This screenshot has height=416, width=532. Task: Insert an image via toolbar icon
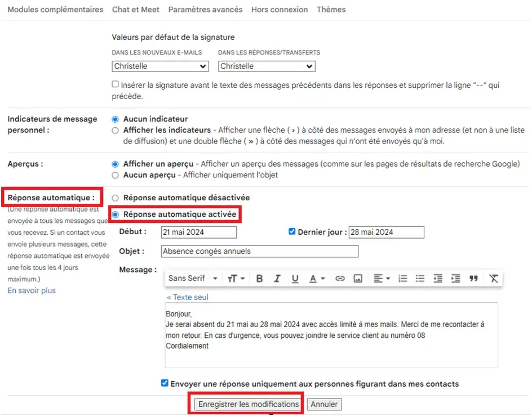click(358, 278)
